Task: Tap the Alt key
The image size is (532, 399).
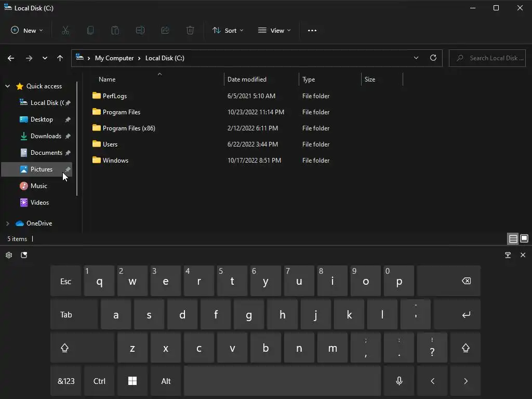Action: 166,381
